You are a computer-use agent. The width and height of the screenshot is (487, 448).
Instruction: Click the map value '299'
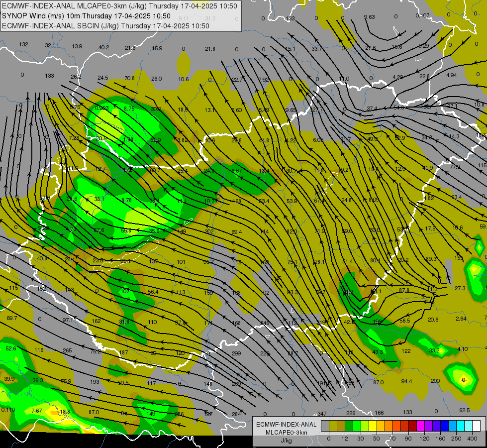click(236, 353)
